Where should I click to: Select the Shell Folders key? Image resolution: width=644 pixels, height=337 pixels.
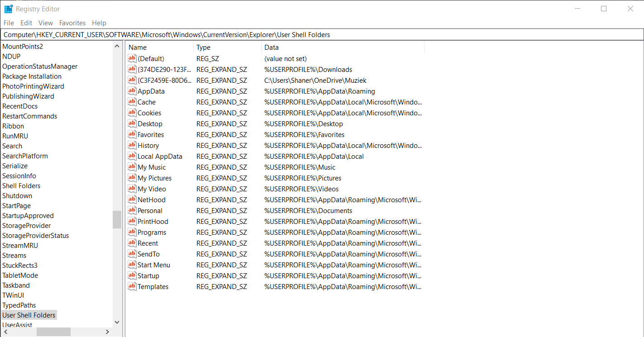pyautogui.click(x=21, y=185)
